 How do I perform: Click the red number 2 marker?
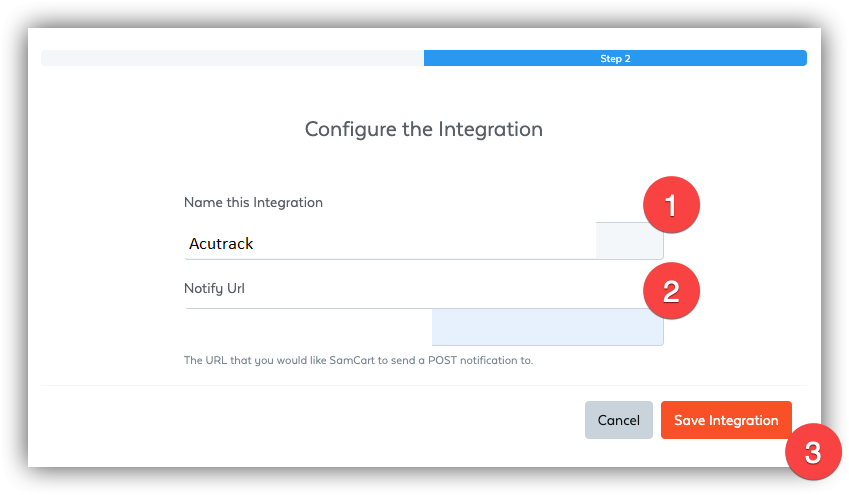coord(671,291)
